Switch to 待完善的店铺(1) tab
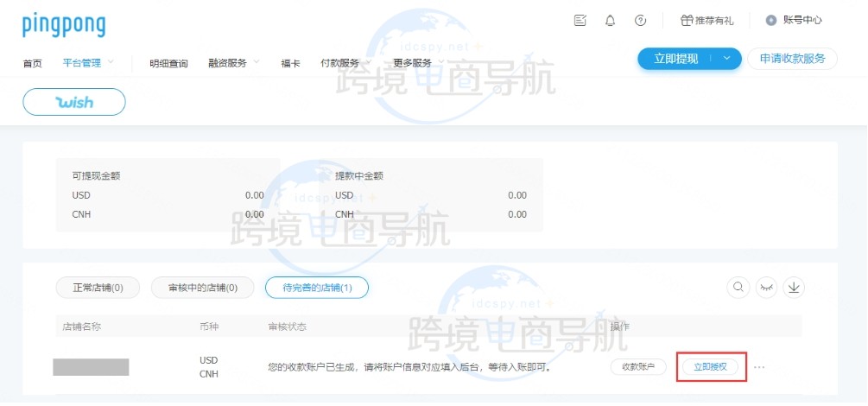Screen dimensions: 868x406 coord(317,288)
